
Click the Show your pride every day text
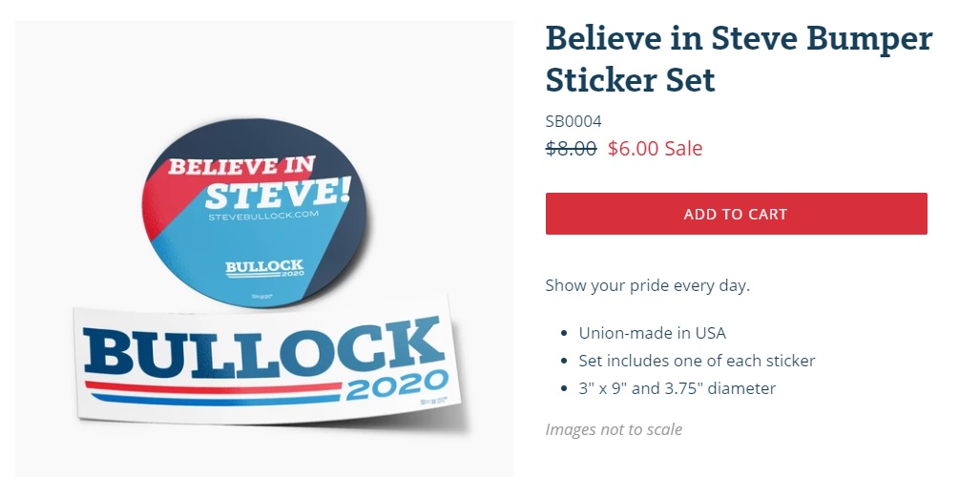[x=648, y=285]
